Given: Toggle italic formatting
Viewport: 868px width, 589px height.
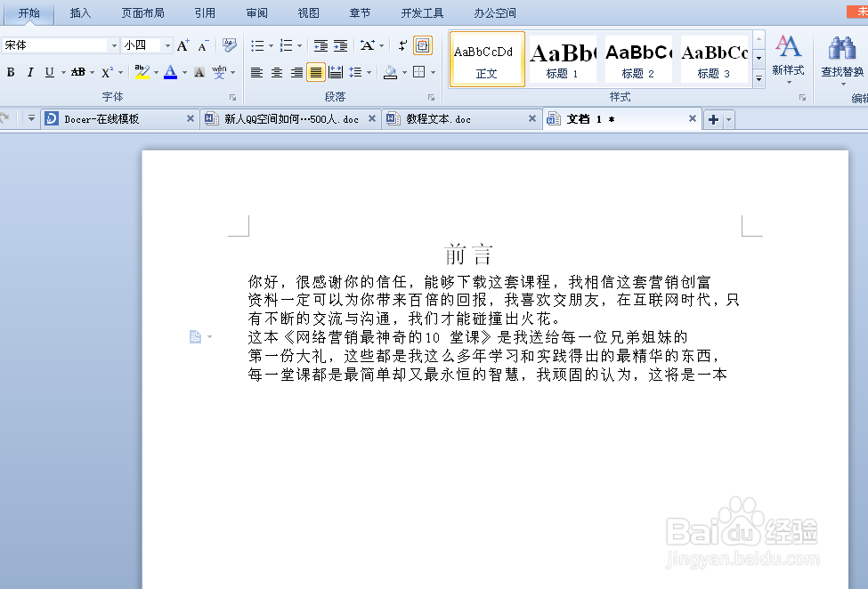Looking at the screenshot, I should click(x=29, y=72).
